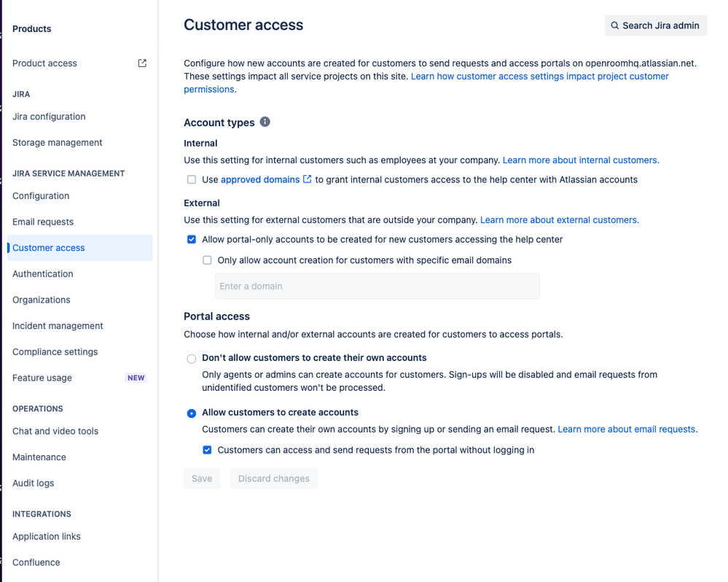The height and width of the screenshot is (582, 728).
Task: Select Allow customers to create accounts radio
Action: tap(192, 413)
